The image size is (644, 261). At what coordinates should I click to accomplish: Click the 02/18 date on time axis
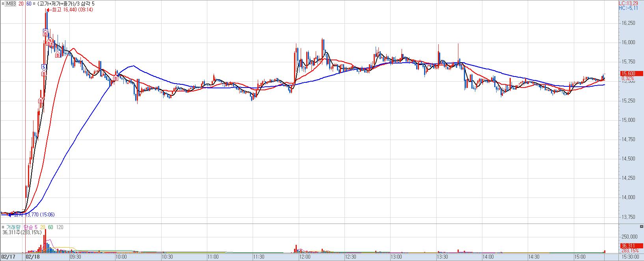tap(32, 257)
